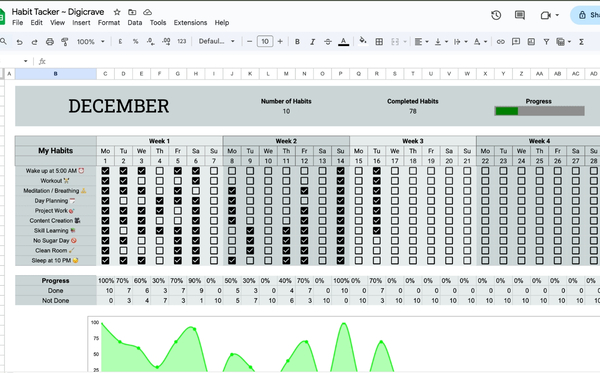Open the borders tool
This screenshot has height=373, width=600.
coord(379,42)
